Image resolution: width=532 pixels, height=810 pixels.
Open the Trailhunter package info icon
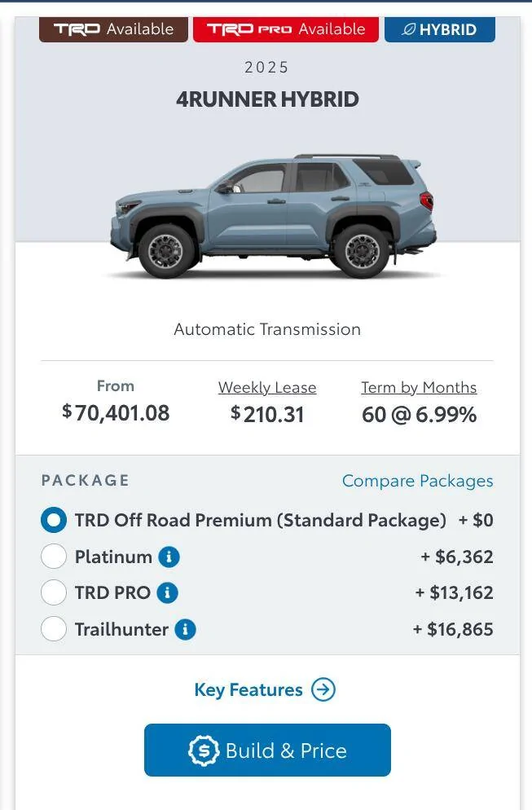coord(185,629)
